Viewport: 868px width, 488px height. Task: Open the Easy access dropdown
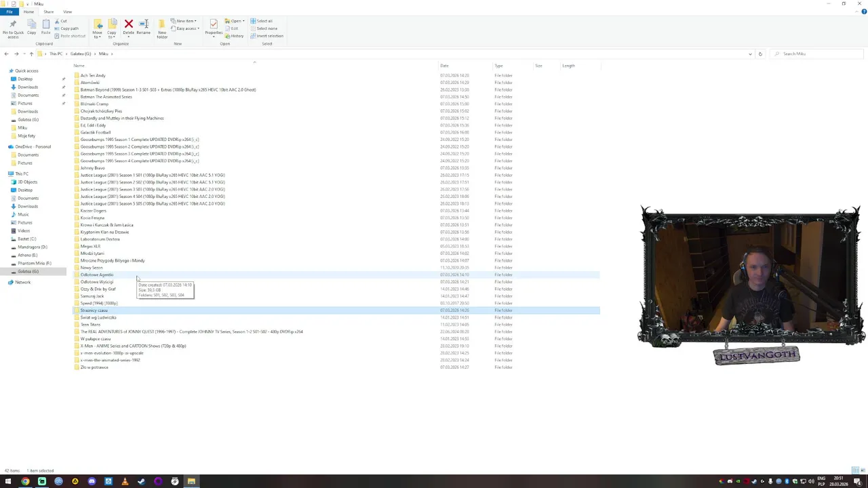(x=185, y=28)
